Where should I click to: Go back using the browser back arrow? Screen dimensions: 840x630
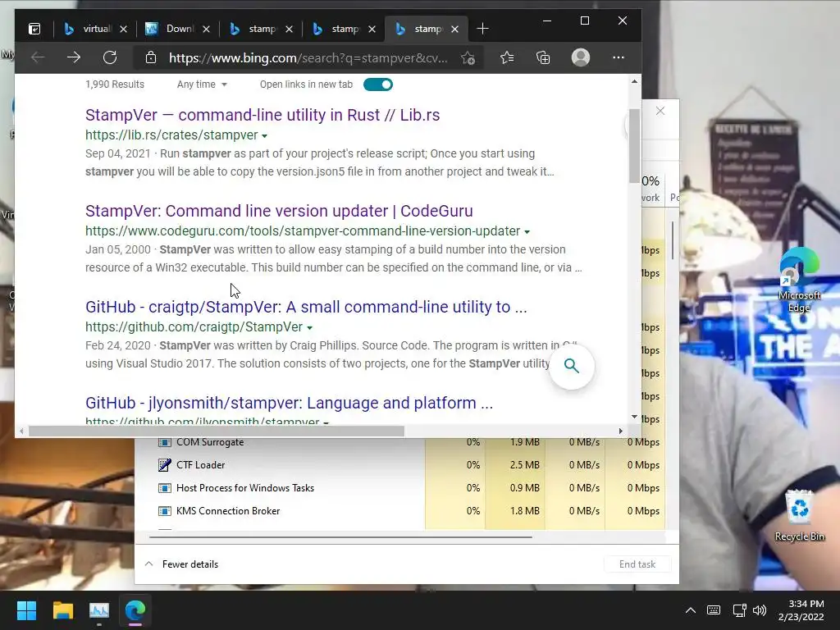(x=38, y=57)
